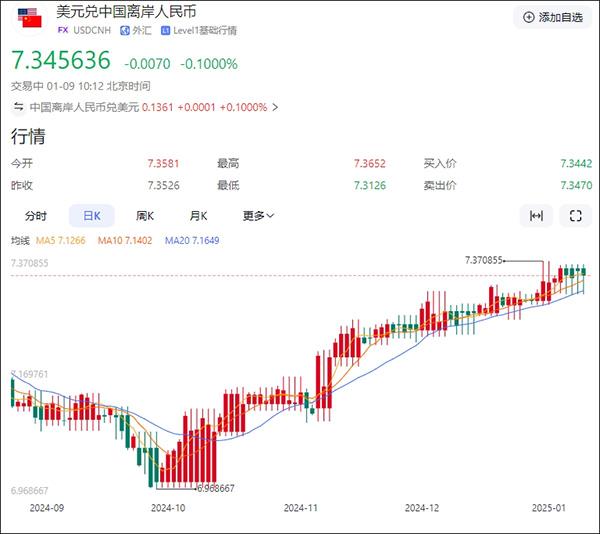This screenshot has width=600, height=534.
Task: Expand the CNH to USD arrow chevron
Action: click(x=275, y=107)
